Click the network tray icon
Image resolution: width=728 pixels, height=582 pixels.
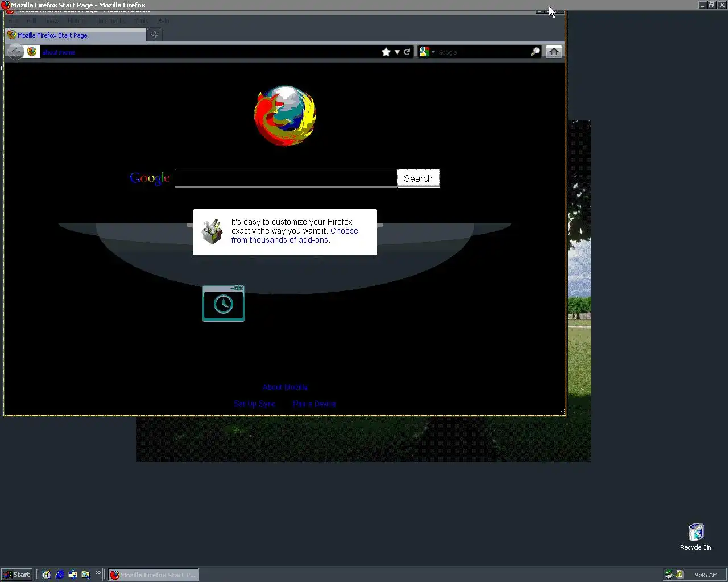(669, 575)
